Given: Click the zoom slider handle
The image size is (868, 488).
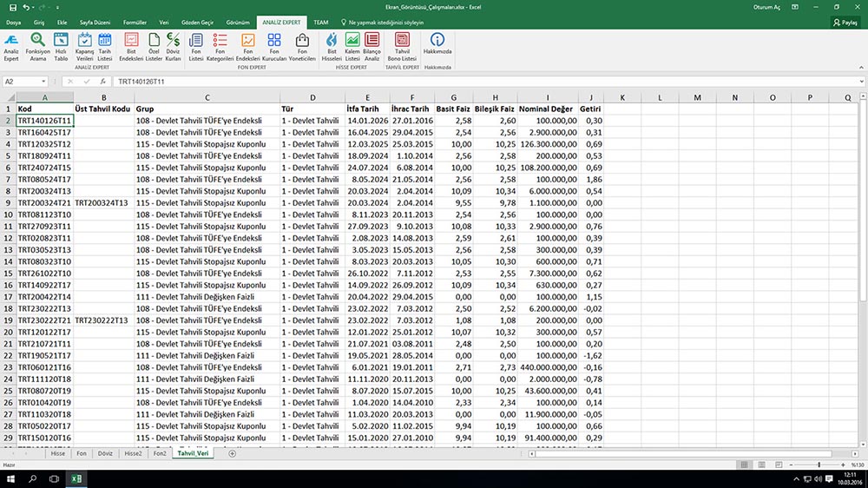Looking at the screenshot, I should point(819,465).
